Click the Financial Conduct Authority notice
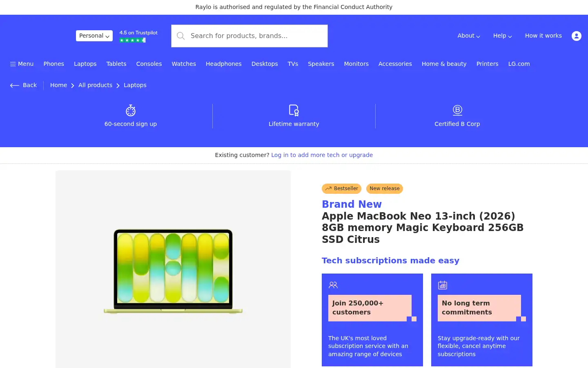This screenshot has height=368, width=588. click(294, 7)
